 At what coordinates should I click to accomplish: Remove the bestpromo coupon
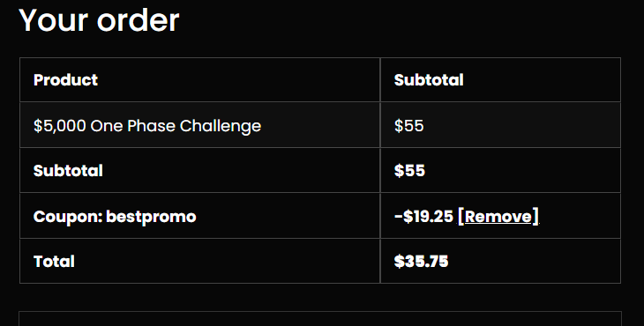(x=498, y=217)
